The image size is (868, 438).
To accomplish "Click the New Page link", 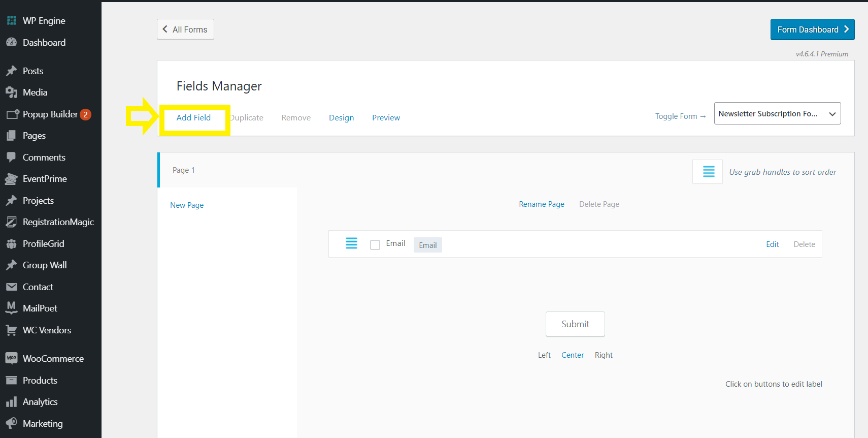I will point(187,205).
